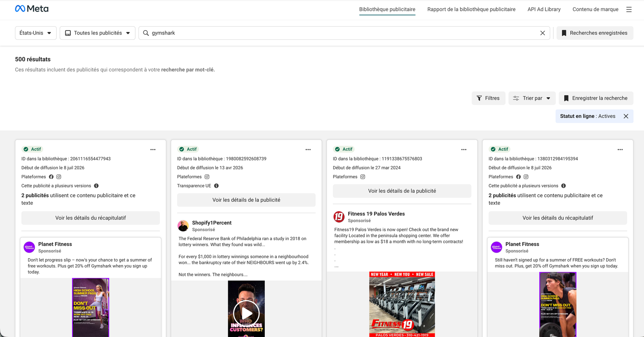Click info icon on versions note, ad 1380312984195394

(x=563, y=186)
